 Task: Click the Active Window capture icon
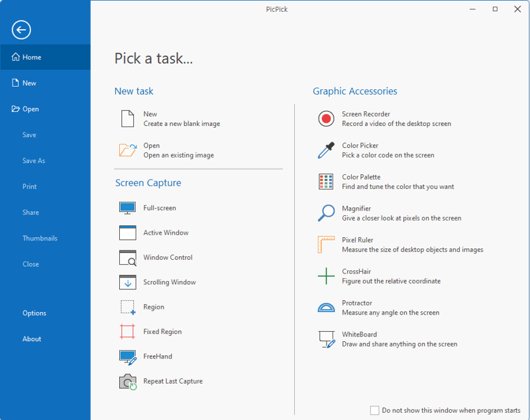(127, 233)
